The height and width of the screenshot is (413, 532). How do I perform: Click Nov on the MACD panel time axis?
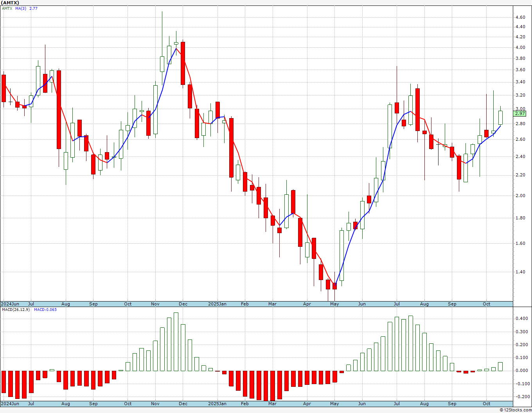click(x=155, y=404)
